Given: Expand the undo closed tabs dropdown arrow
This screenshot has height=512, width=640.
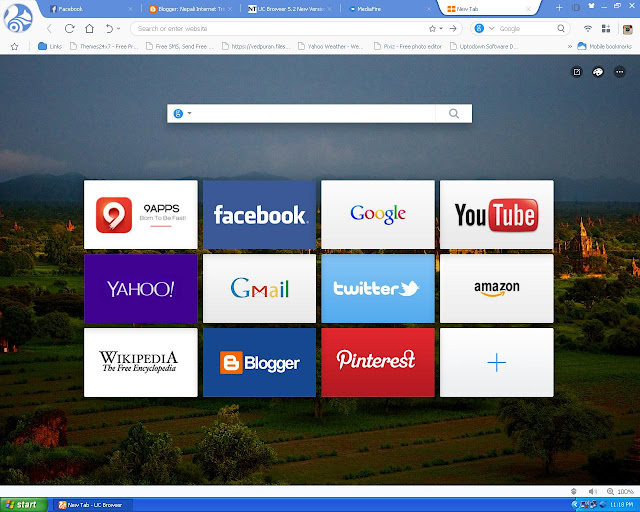Looking at the screenshot, I should pyautogui.click(x=119, y=29).
